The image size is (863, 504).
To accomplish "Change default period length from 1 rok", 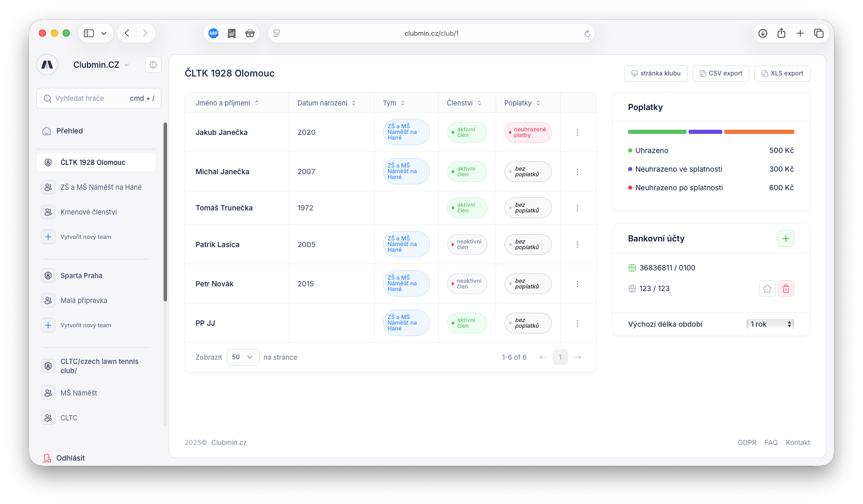I will coord(770,324).
